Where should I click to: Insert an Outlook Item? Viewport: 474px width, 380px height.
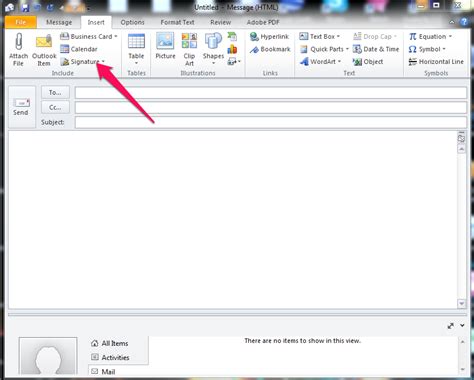pyautogui.click(x=44, y=50)
